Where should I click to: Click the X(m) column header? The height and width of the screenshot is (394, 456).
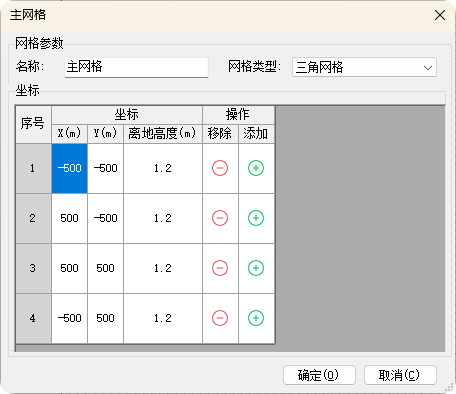[69, 134]
